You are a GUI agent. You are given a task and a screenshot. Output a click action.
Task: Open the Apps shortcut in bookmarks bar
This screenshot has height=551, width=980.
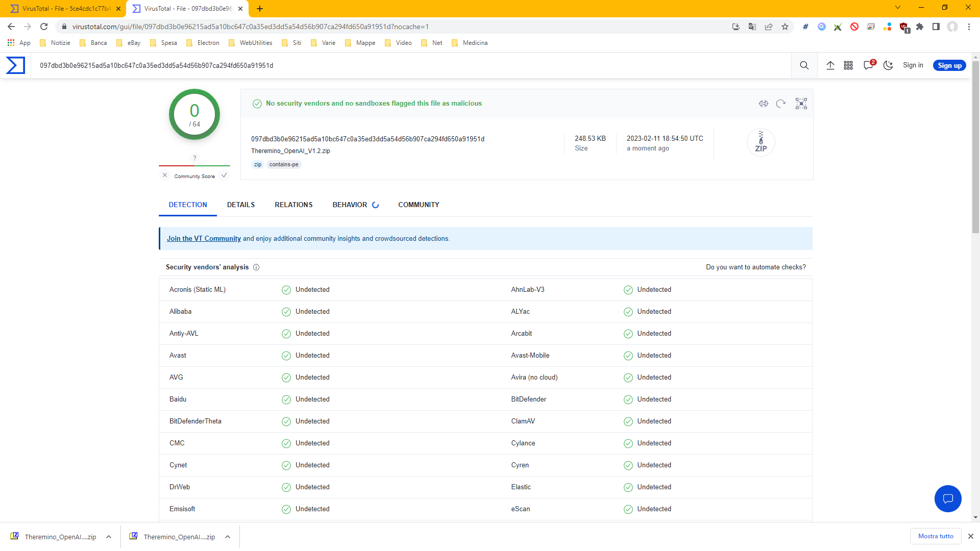point(19,43)
